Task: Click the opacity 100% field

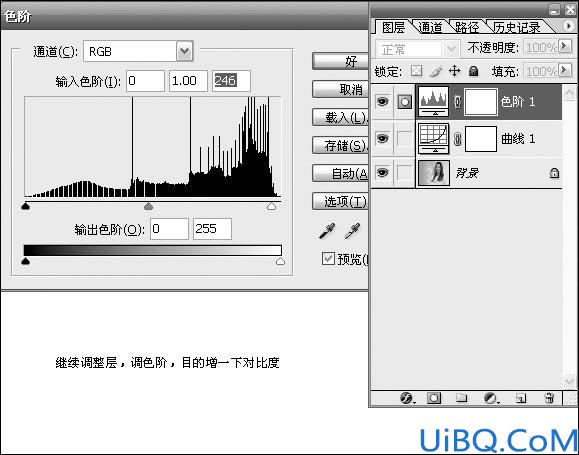Action: 541,47
